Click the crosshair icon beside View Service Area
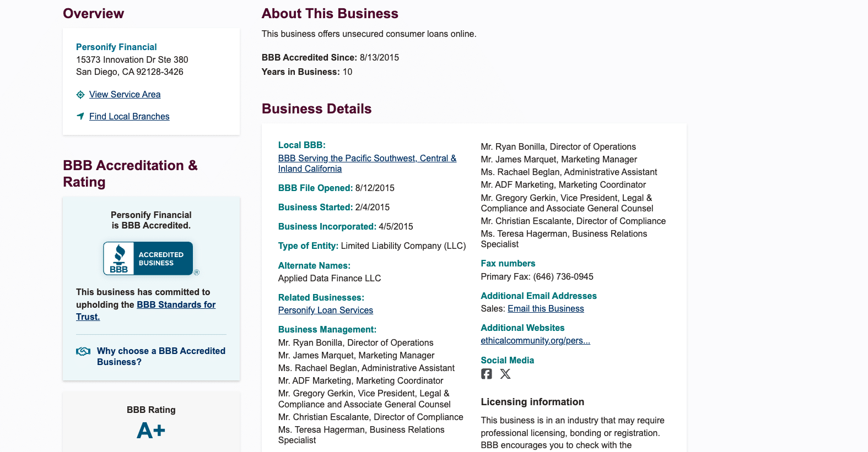This screenshot has width=868, height=452. [80, 95]
